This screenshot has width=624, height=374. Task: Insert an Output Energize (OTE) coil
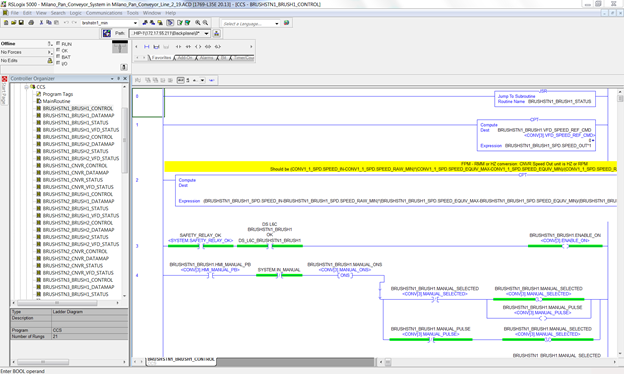[198, 47]
